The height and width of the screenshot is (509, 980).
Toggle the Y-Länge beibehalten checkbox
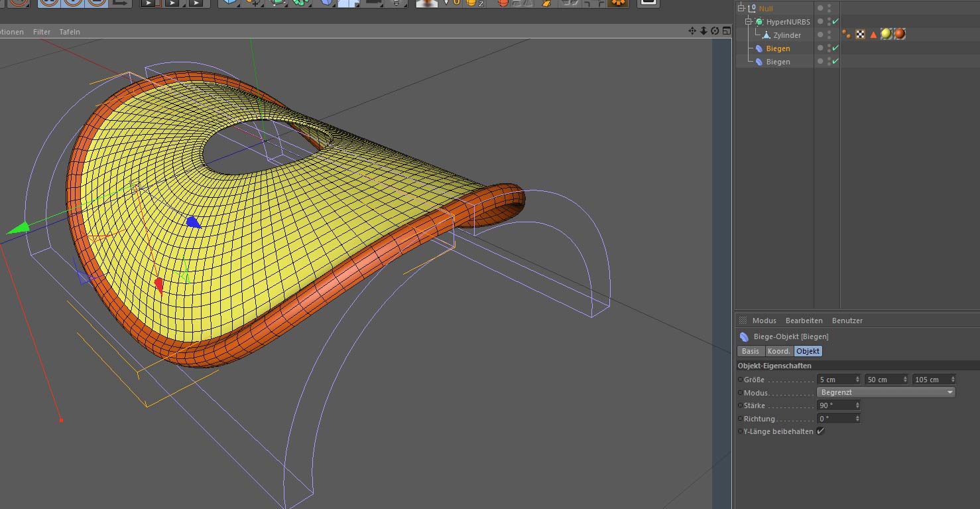pos(821,431)
